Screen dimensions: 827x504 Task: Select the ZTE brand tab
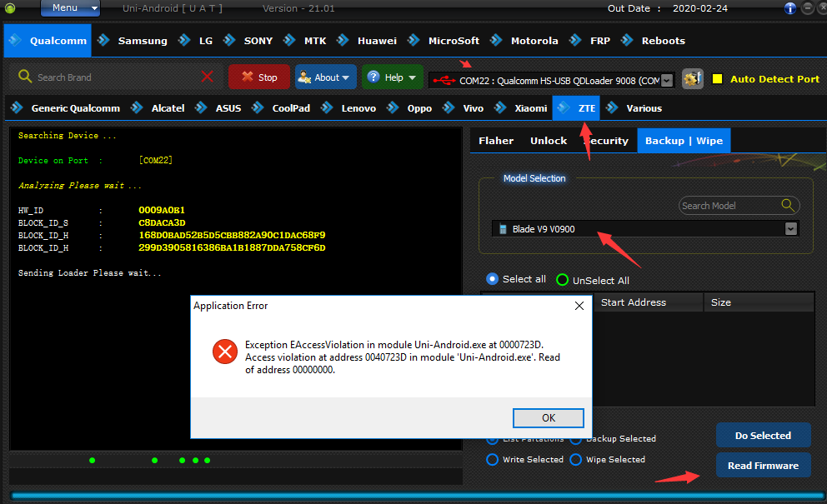tap(576, 108)
